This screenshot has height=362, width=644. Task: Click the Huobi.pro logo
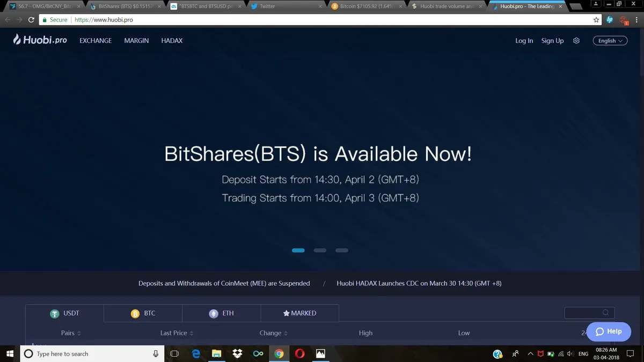pyautogui.click(x=40, y=40)
